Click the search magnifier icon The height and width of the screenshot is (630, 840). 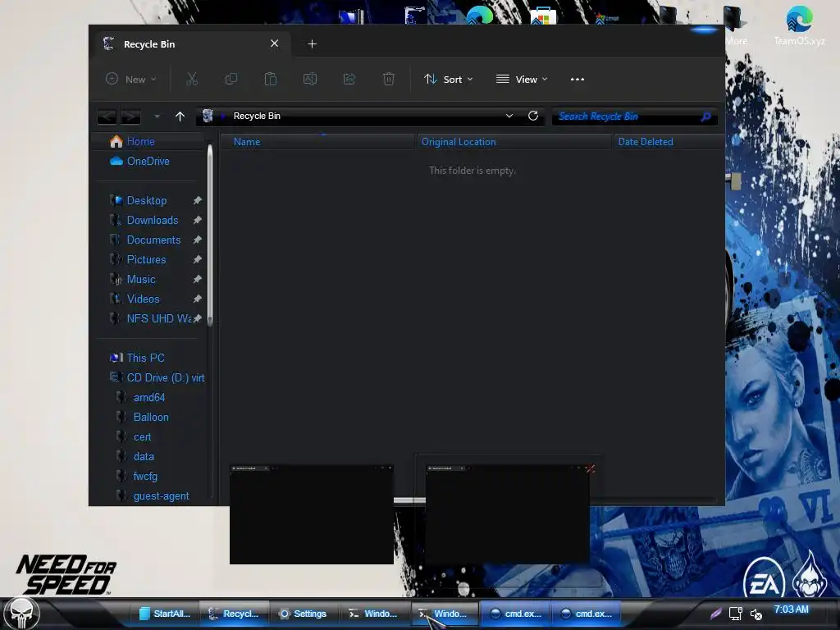[706, 116]
